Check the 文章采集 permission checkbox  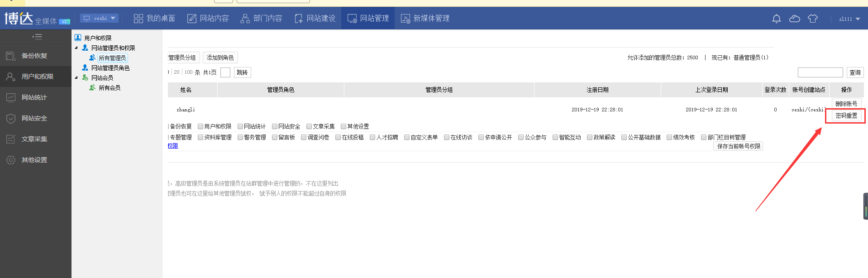309,126
